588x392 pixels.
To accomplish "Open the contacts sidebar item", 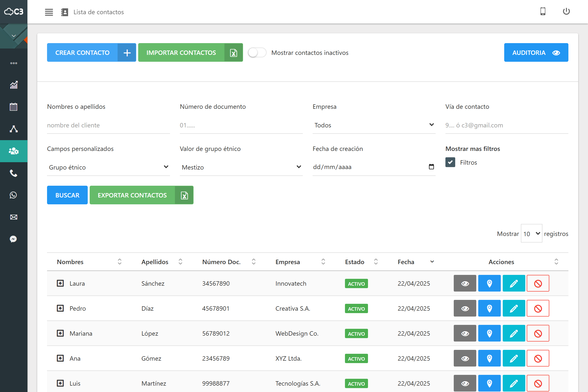I will [x=14, y=151].
